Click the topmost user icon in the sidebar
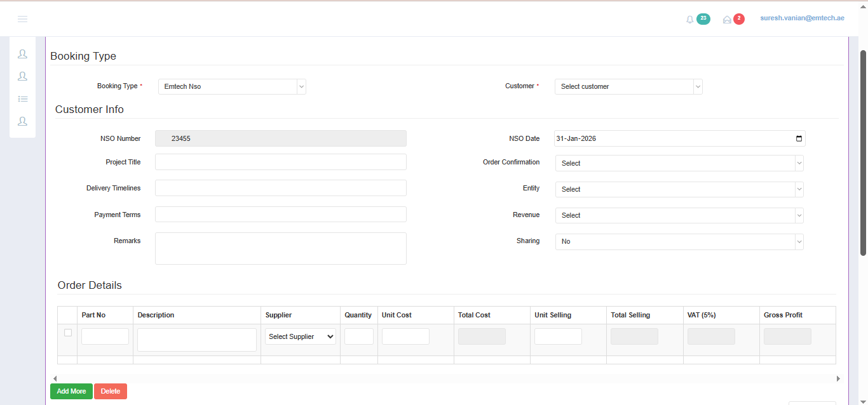868x405 pixels. tap(23, 54)
